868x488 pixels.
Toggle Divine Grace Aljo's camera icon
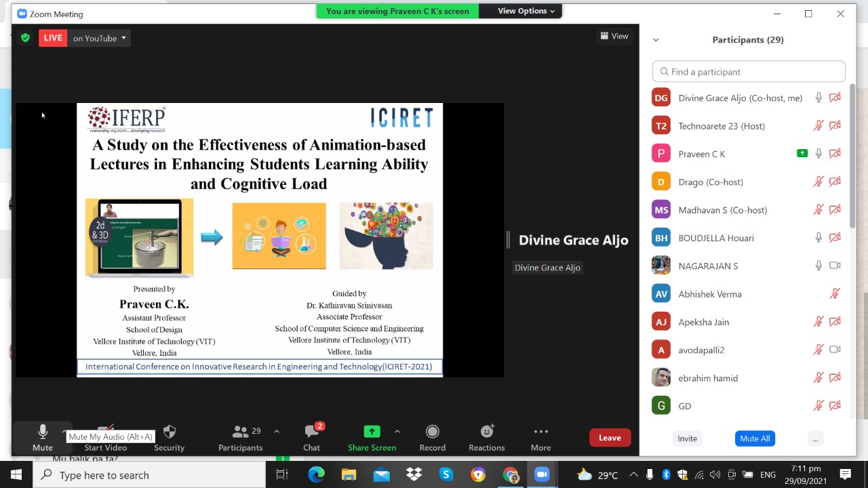pyautogui.click(x=835, y=98)
